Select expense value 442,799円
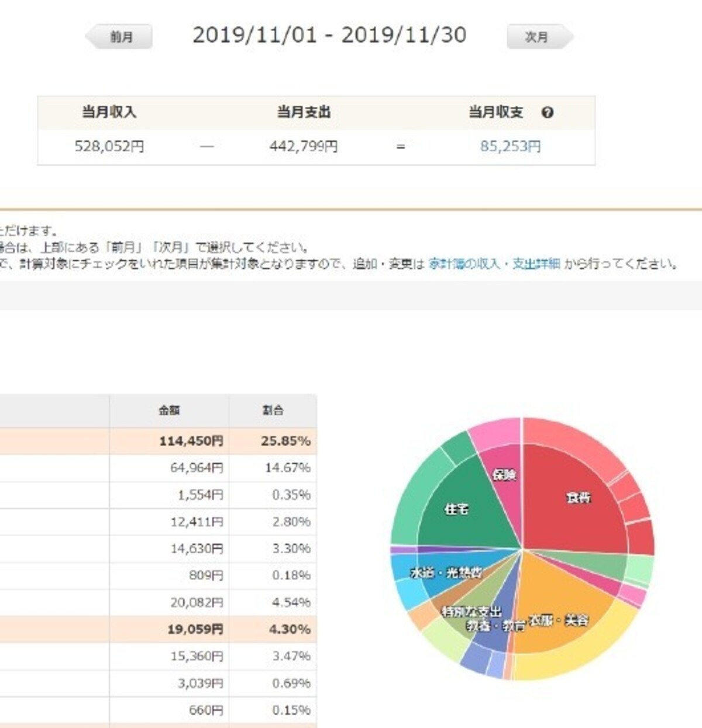The width and height of the screenshot is (702, 728). (304, 146)
